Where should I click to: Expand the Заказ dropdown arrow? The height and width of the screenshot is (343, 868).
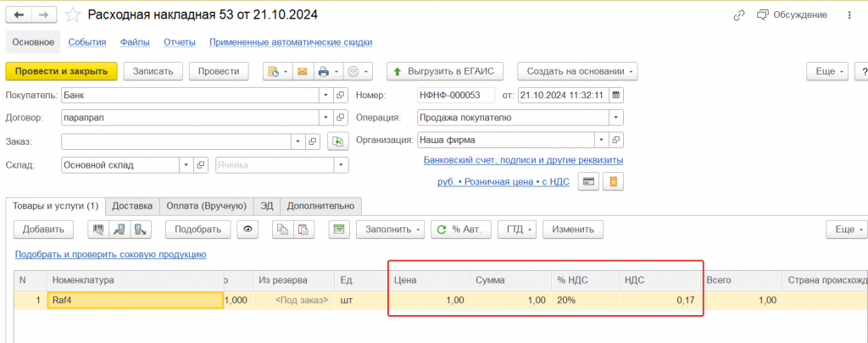coord(299,141)
